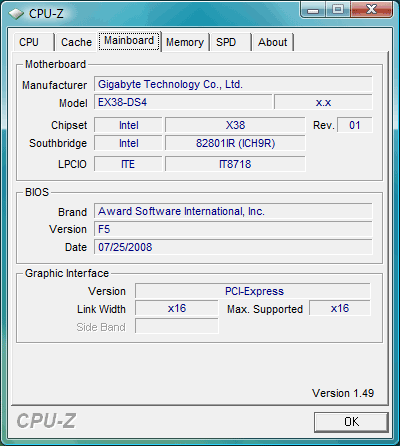Click the model revision field x.x
The width and height of the screenshot is (400, 446).
323,102
